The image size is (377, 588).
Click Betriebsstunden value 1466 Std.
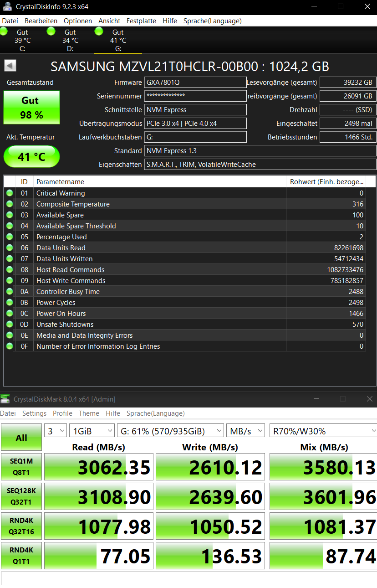coord(348,137)
